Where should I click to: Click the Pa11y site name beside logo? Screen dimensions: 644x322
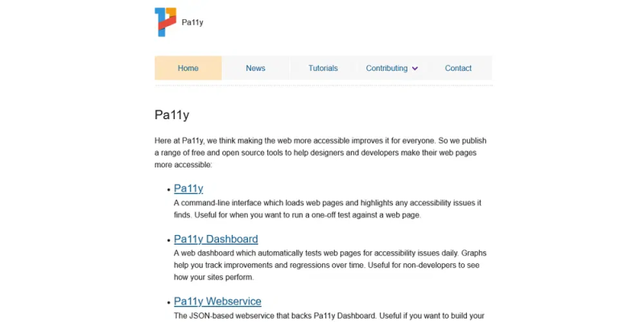pos(192,23)
